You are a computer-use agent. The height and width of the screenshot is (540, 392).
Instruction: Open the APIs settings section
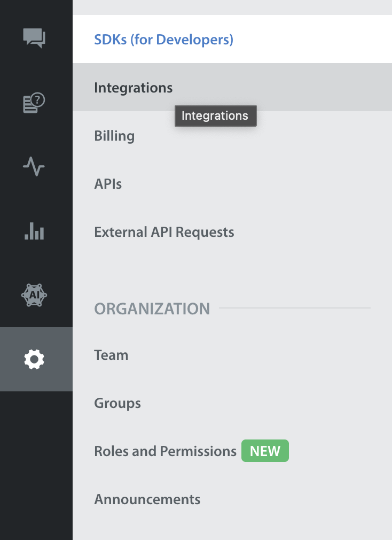tap(232, 183)
